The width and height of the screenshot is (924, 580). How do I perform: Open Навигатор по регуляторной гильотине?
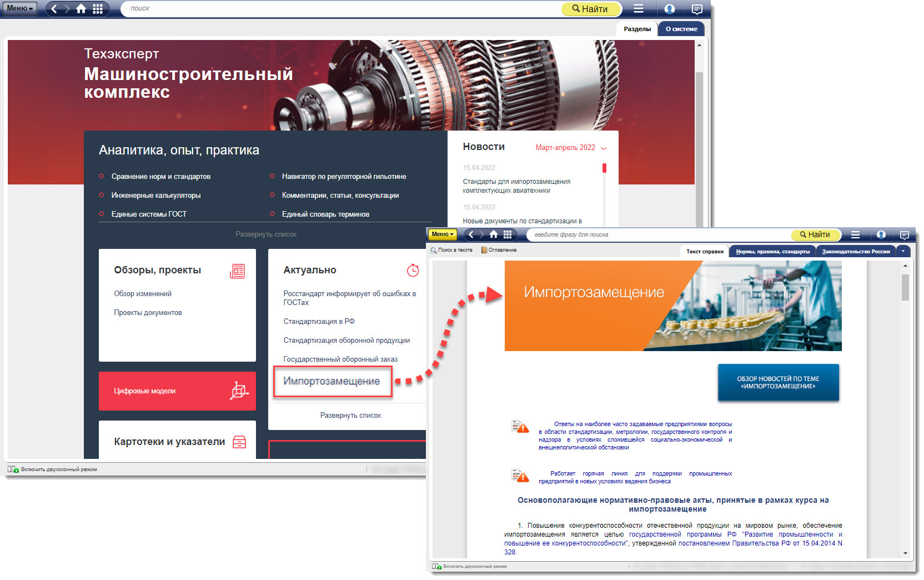click(x=344, y=177)
